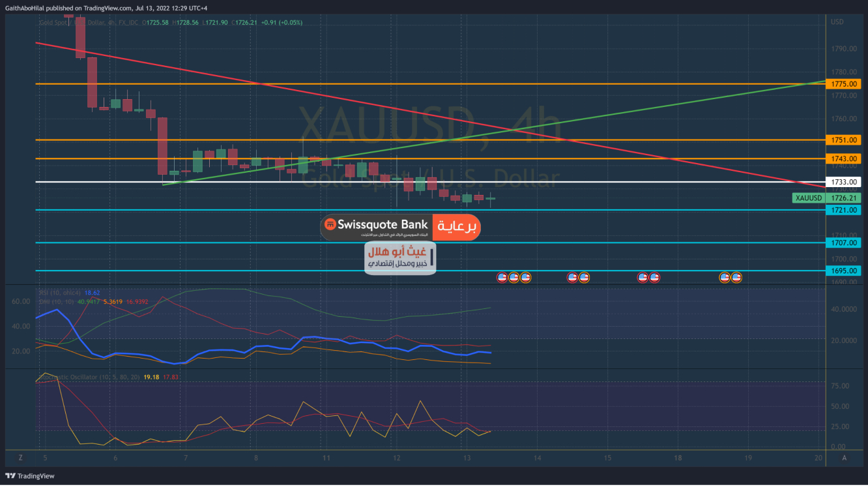Click the RSI value 18.62 in the legend
Viewport: 868px width, 489px height.
(x=93, y=293)
